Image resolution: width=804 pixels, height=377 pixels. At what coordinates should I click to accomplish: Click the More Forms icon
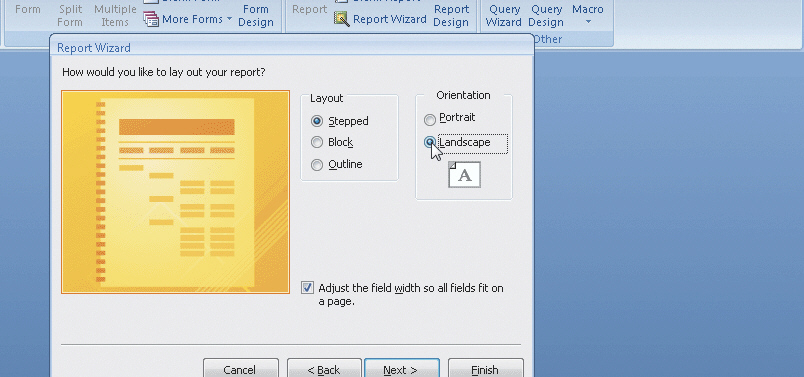151,19
